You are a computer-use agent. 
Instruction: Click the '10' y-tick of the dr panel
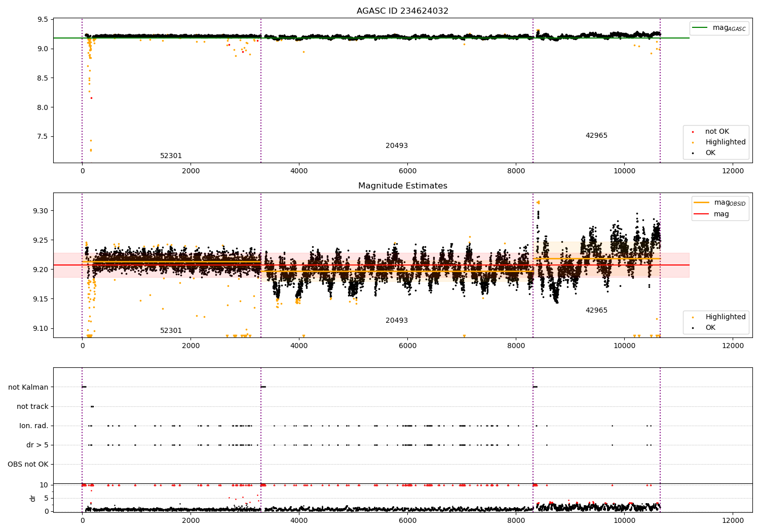pyautogui.click(x=45, y=485)
